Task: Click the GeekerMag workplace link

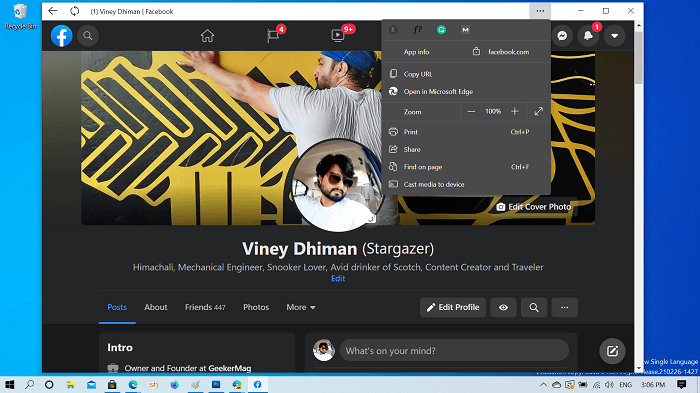Action: (229, 368)
